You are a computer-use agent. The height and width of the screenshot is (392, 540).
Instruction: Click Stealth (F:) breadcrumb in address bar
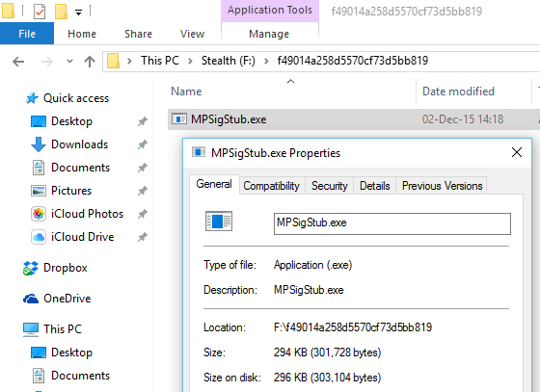(x=228, y=61)
